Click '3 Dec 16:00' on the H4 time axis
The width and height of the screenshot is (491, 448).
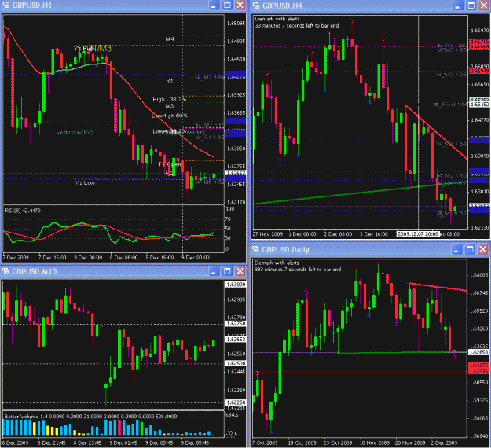click(374, 234)
